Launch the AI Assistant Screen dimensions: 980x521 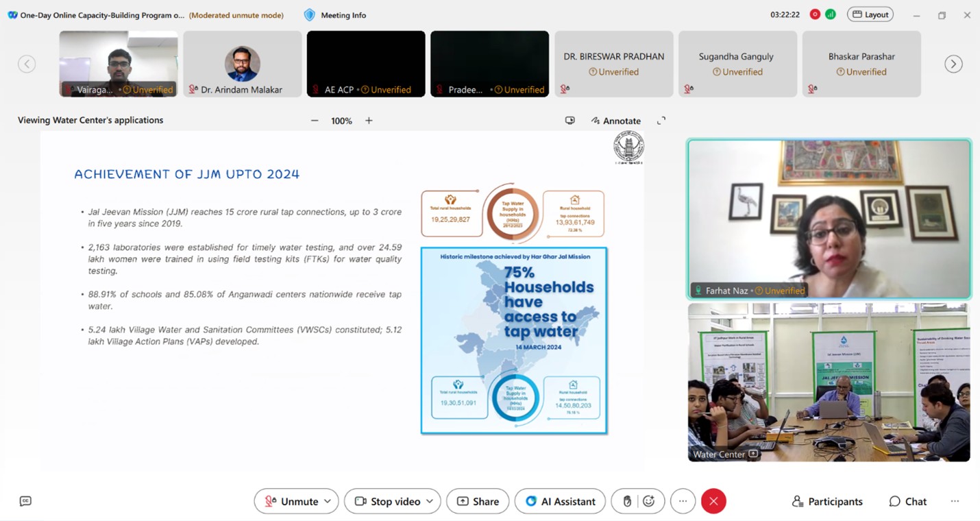[560, 501]
